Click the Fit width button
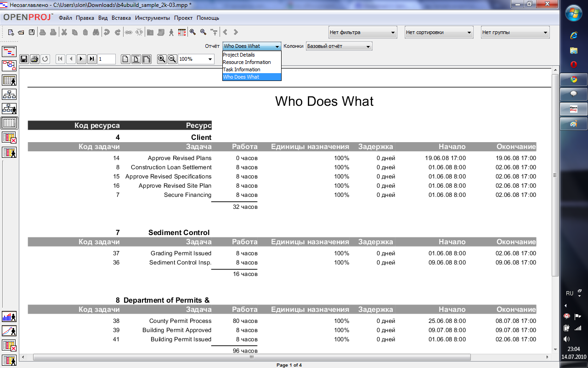 click(x=147, y=59)
